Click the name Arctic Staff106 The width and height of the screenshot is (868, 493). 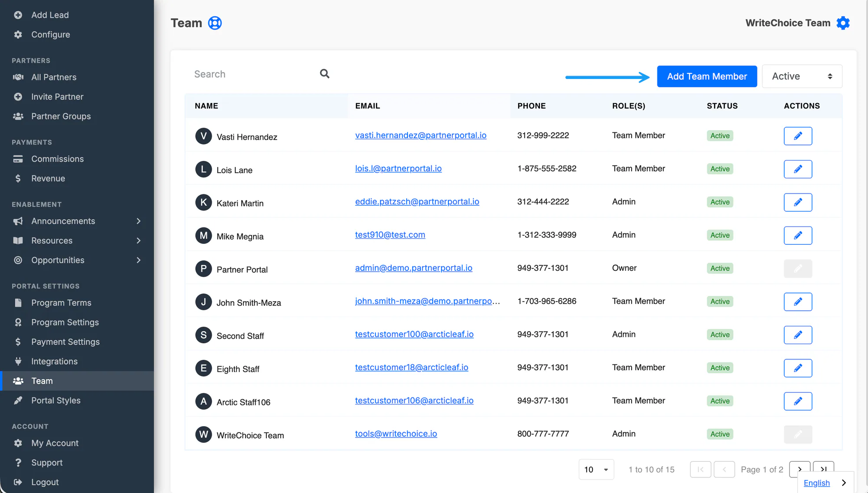click(x=243, y=402)
